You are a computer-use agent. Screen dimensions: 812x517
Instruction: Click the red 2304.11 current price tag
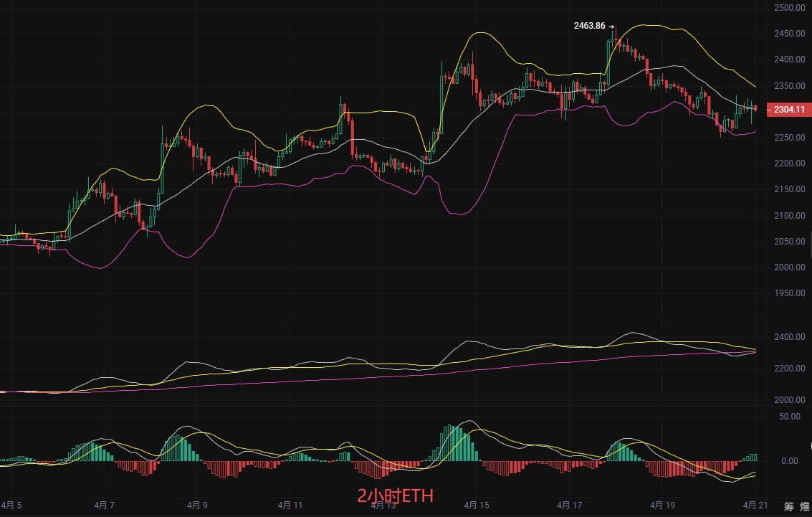click(x=786, y=110)
